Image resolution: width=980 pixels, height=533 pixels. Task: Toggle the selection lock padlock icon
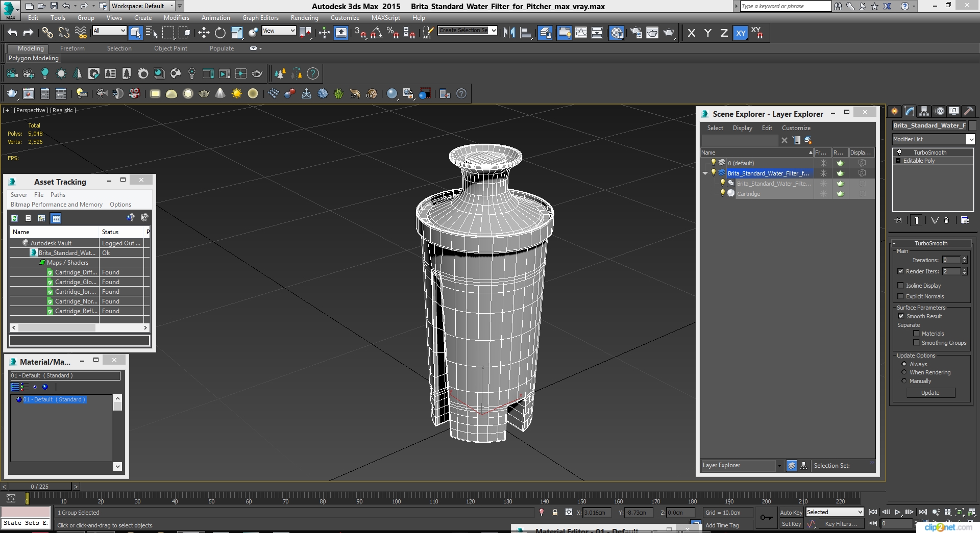pos(555,512)
